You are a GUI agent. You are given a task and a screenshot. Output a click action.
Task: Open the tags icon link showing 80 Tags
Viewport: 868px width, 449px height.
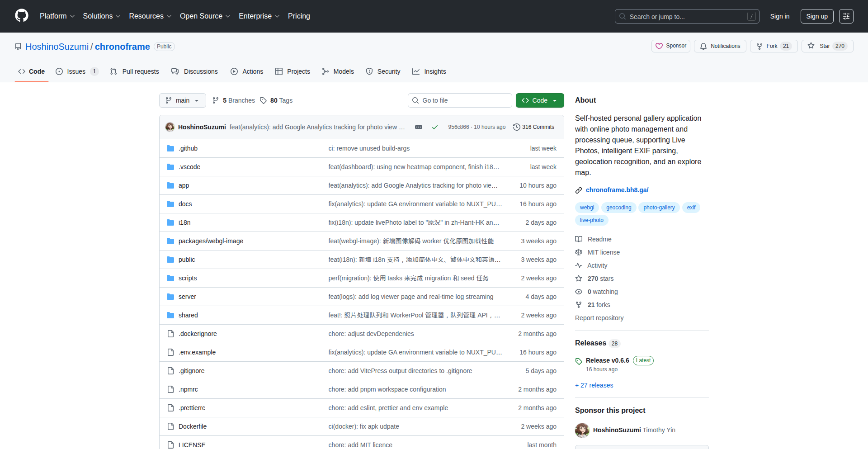click(276, 100)
